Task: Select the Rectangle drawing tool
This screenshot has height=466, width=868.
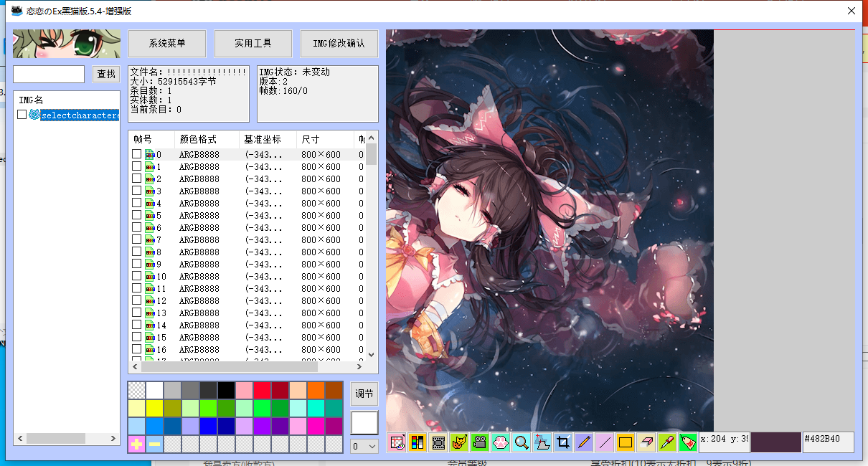Action: [624, 442]
